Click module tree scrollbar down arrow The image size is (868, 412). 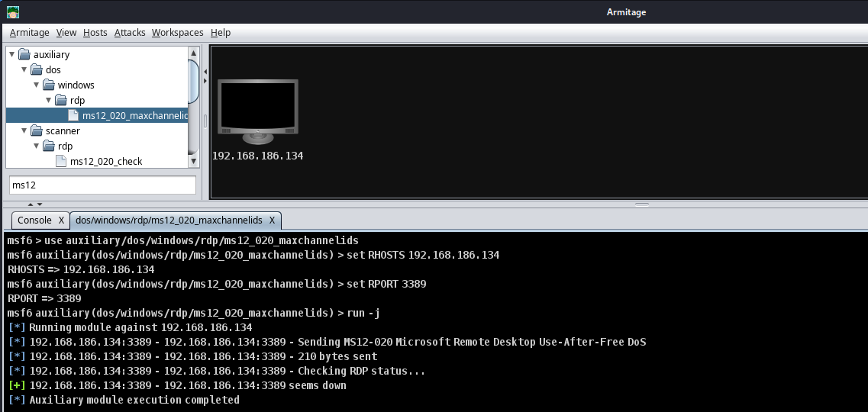pos(194,162)
